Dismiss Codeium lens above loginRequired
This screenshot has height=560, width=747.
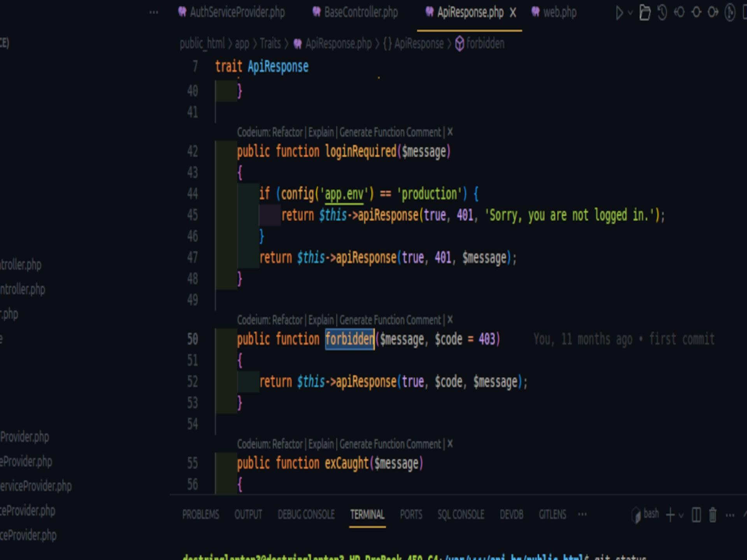(450, 132)
